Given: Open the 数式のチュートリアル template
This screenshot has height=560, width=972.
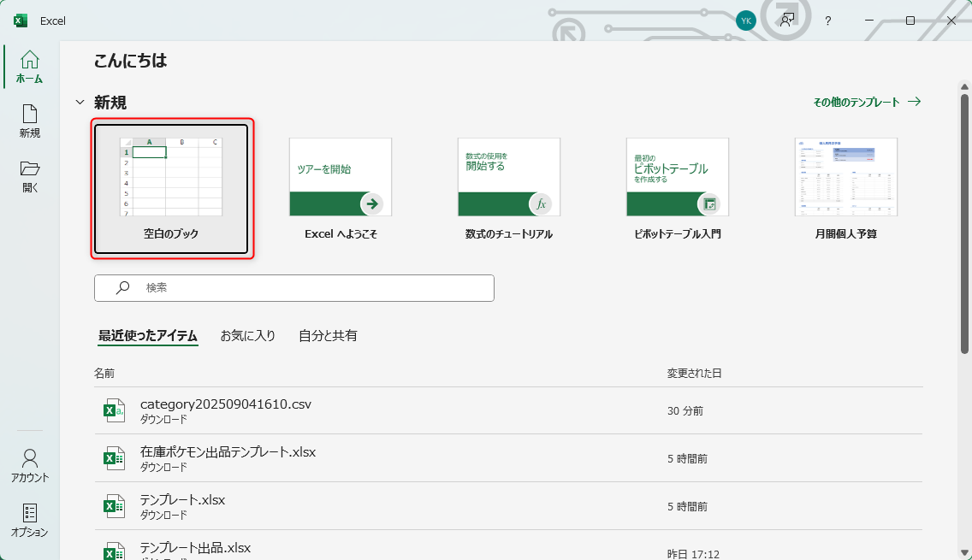Looking at the screenshot, I should click(x=509, y=189).
